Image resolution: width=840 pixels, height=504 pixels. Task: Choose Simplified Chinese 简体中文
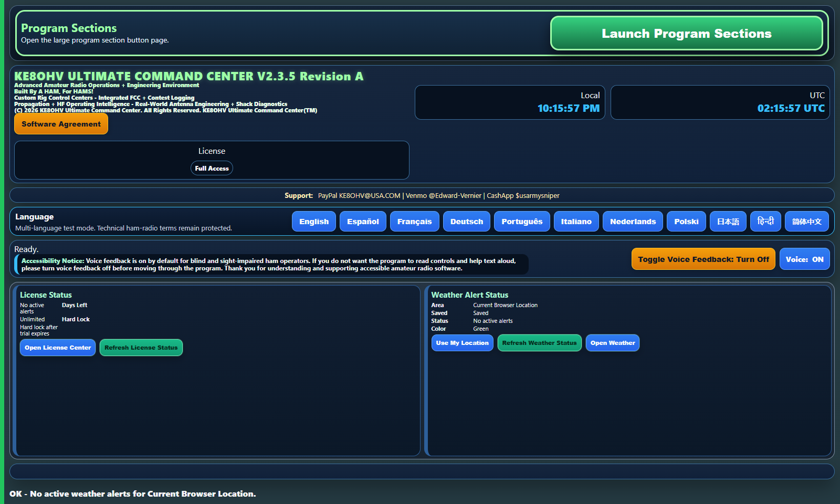coord(807,222)
